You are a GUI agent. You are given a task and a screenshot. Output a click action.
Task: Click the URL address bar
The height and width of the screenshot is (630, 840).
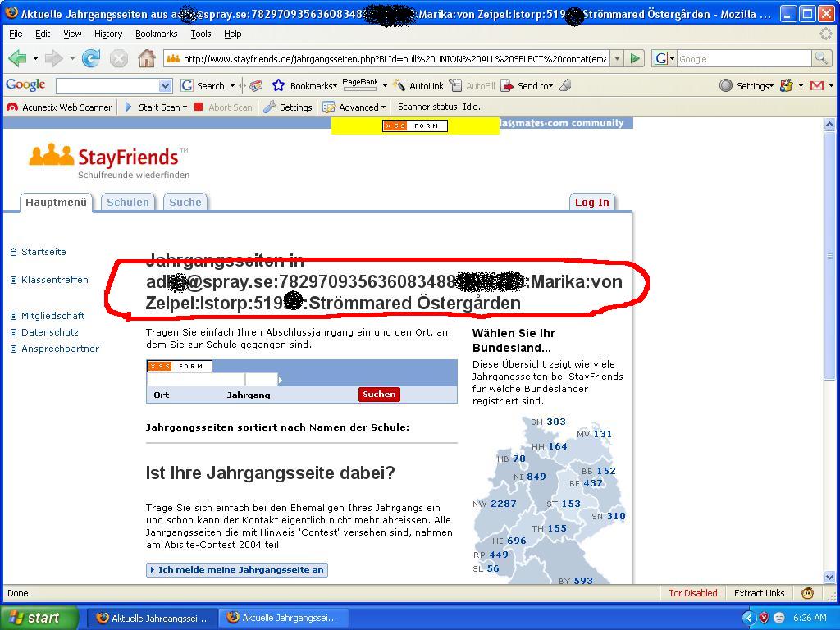point(387,58)
